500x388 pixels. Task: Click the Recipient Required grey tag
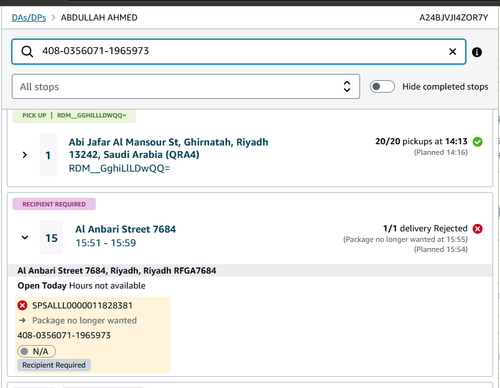(x=54, y=365)
